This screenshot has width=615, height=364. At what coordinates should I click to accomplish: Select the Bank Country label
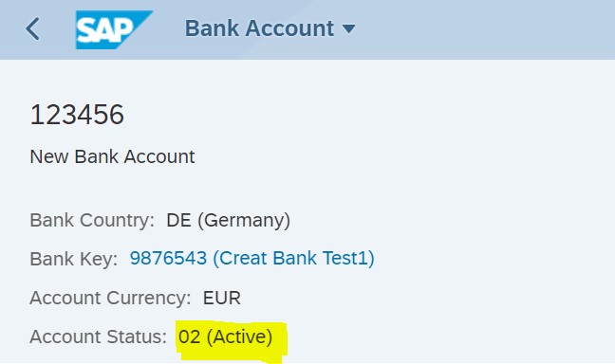tap(92, 220)
